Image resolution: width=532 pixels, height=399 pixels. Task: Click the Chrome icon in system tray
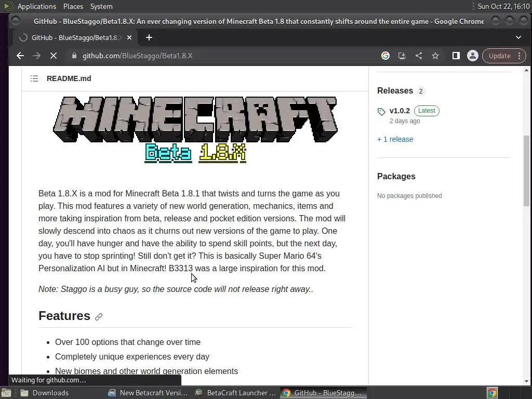click(493, 393)
